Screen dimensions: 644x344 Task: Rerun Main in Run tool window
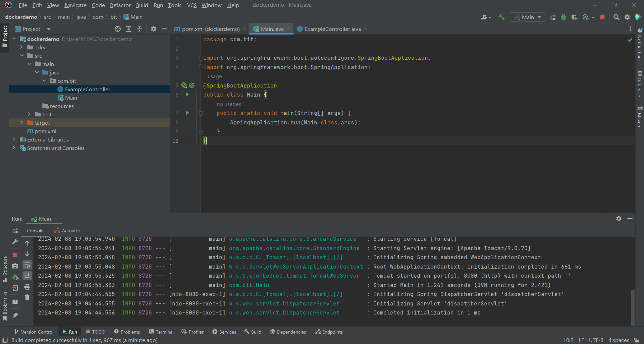coord(15,231)
